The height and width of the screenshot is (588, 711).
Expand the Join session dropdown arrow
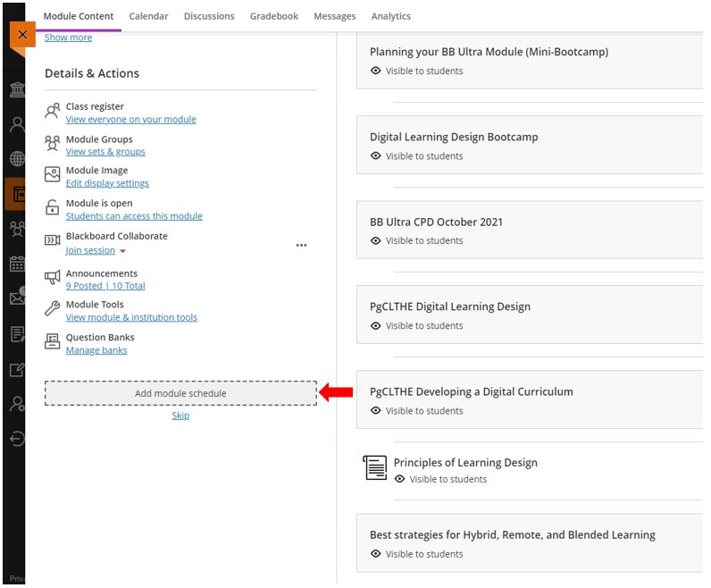[122, 251]
